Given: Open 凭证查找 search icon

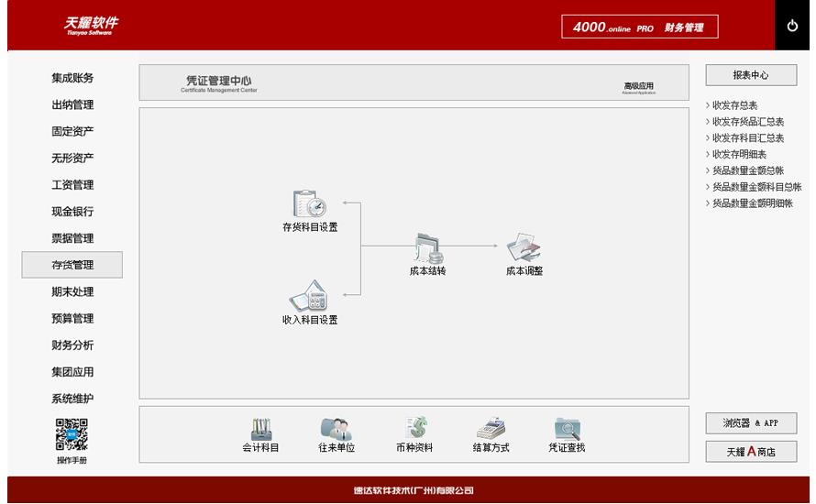Looking at the screenshot, I should click(x=567, y=430).
